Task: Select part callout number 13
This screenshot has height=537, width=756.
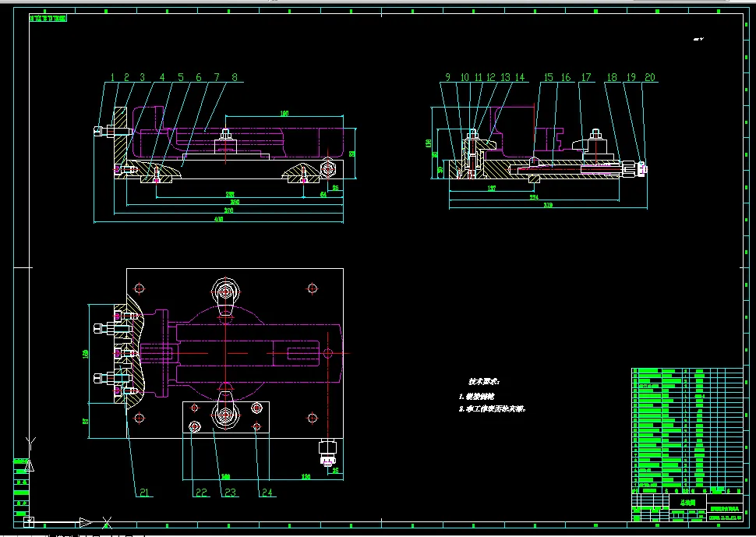Action: coord(505,77)
